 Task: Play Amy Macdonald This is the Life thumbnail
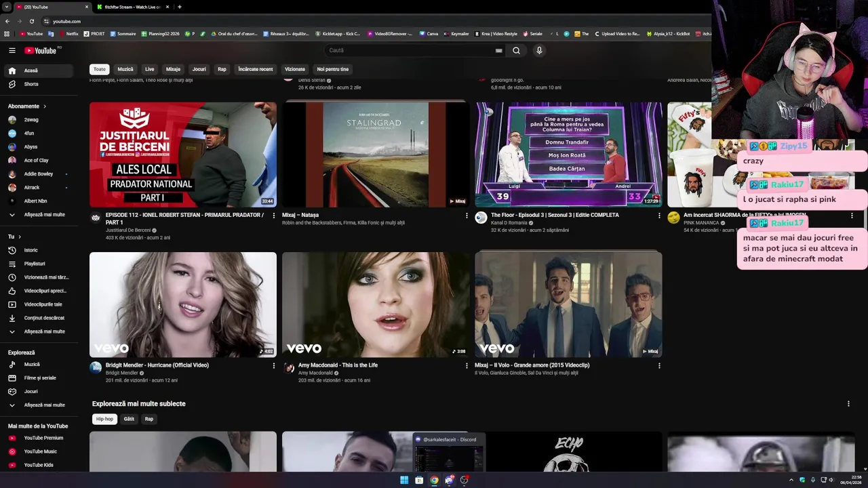click(376, 305)
